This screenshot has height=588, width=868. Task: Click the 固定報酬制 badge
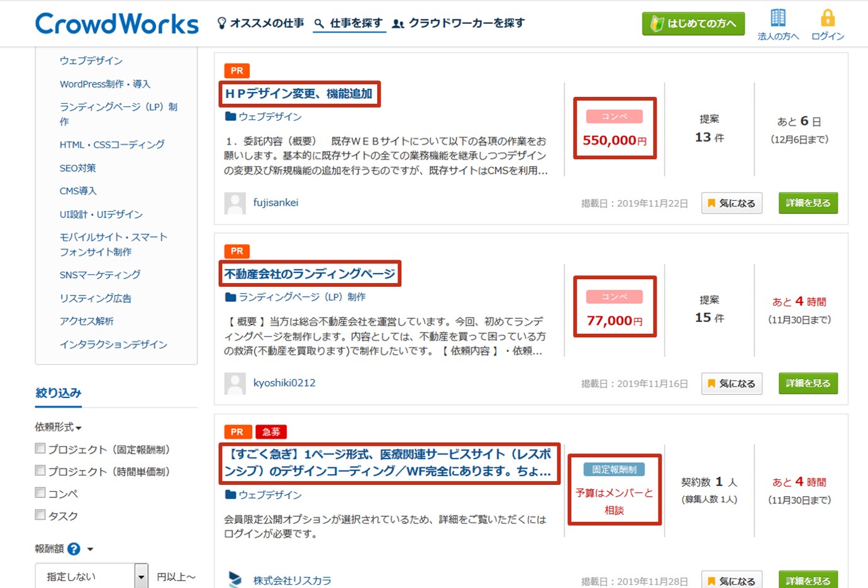(x=615, y=470)
